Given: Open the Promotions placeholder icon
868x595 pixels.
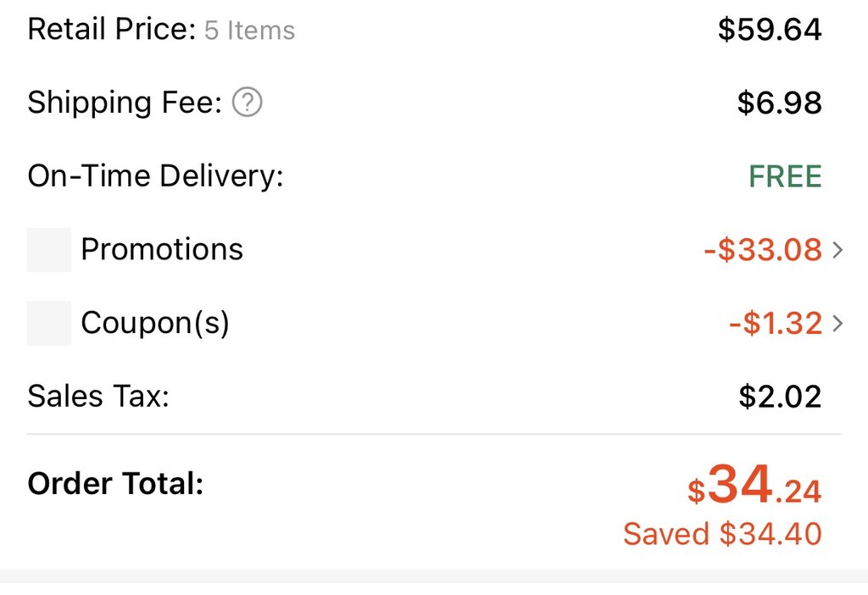Looking at the screenshot, I should [x=48, y=250].
